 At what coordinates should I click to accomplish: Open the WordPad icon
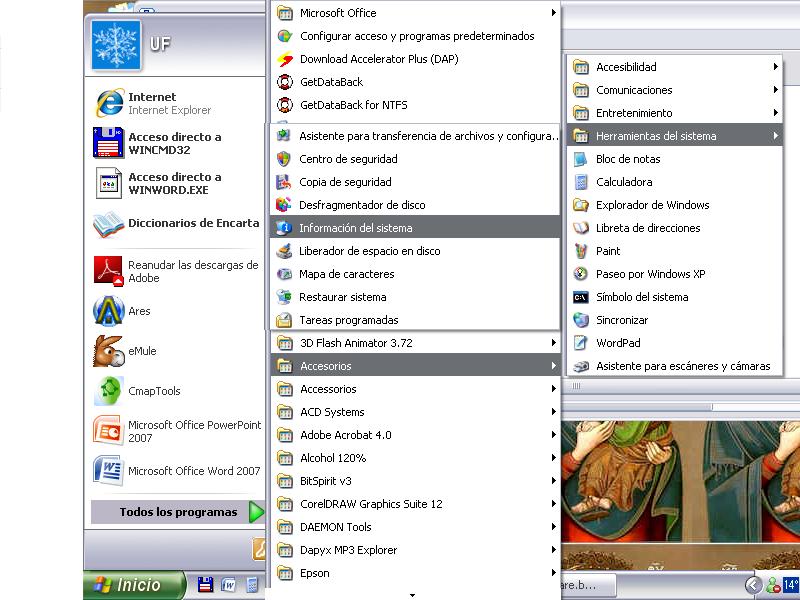(581, 343)
